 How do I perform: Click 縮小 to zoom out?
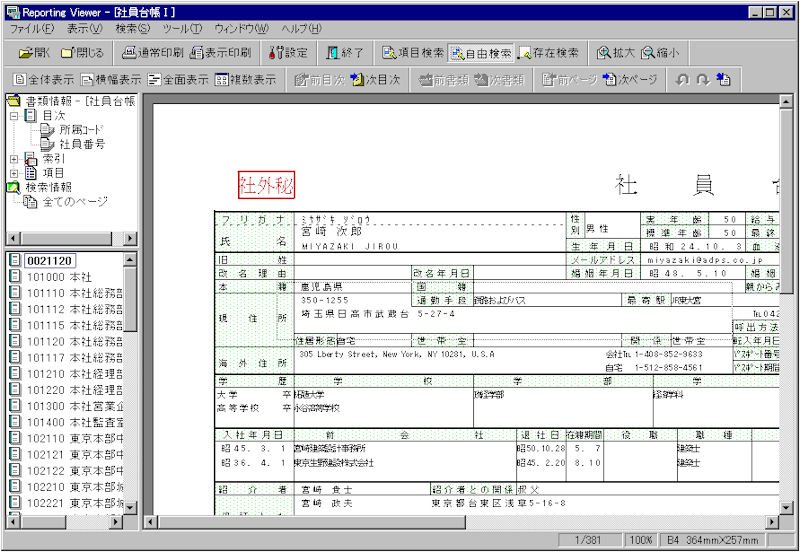(660, 53)
